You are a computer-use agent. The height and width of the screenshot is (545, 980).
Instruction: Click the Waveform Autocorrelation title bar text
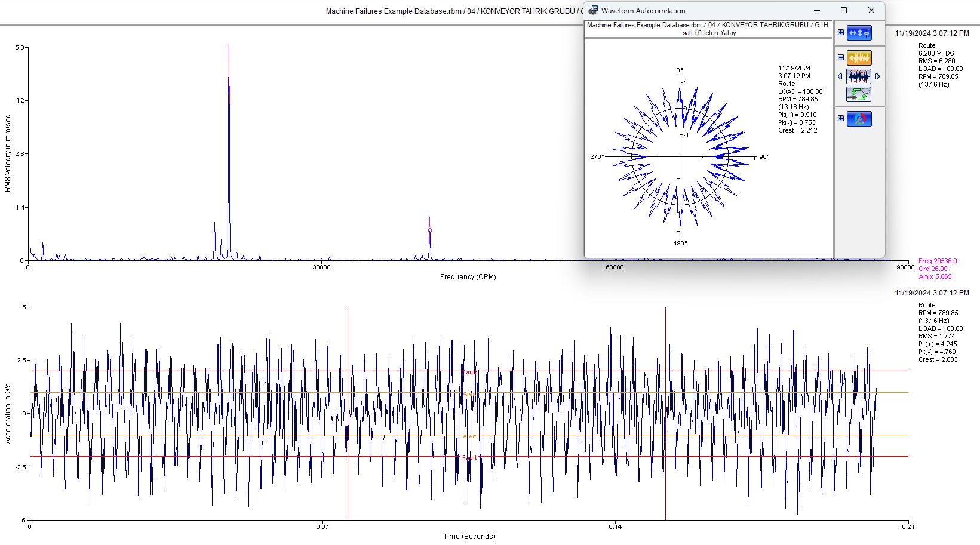(x=643, y=11)
